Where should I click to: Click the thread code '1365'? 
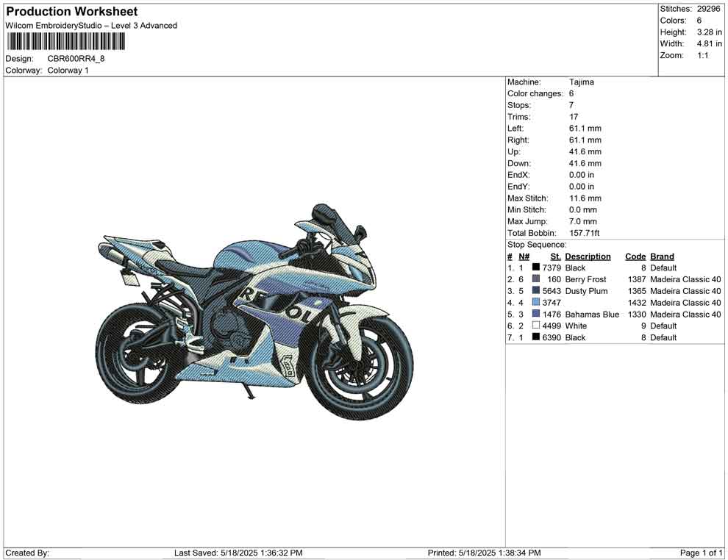[x=637, y=291]
